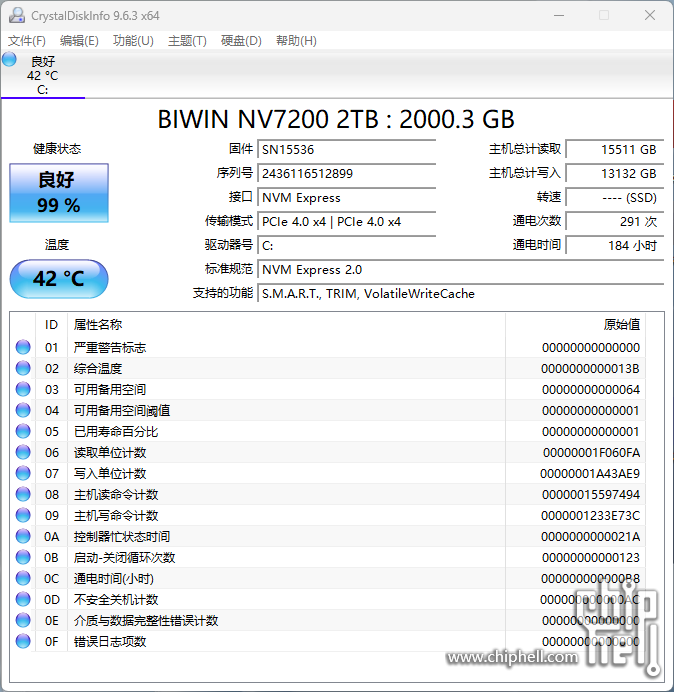The width and height of the screenshot is (674, 692).
Task: Select the 错误日志项数 attribute name
Action: (109, 642)
